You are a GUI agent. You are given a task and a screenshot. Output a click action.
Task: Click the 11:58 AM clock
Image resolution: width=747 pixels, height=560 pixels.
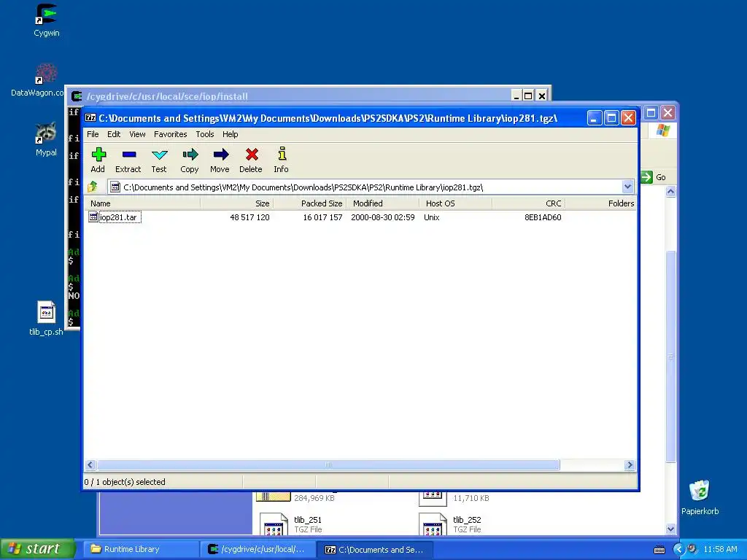tap(720, 549)
